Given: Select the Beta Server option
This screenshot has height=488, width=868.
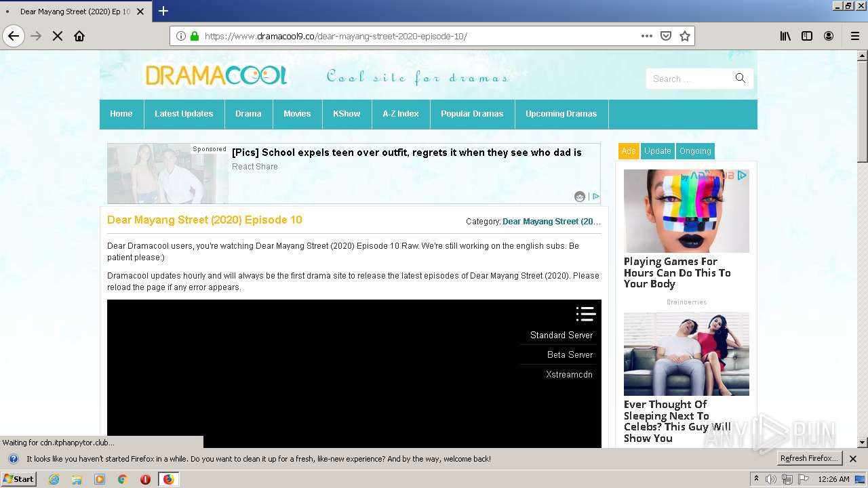Looking at the screenshot, I should (570, 355).
